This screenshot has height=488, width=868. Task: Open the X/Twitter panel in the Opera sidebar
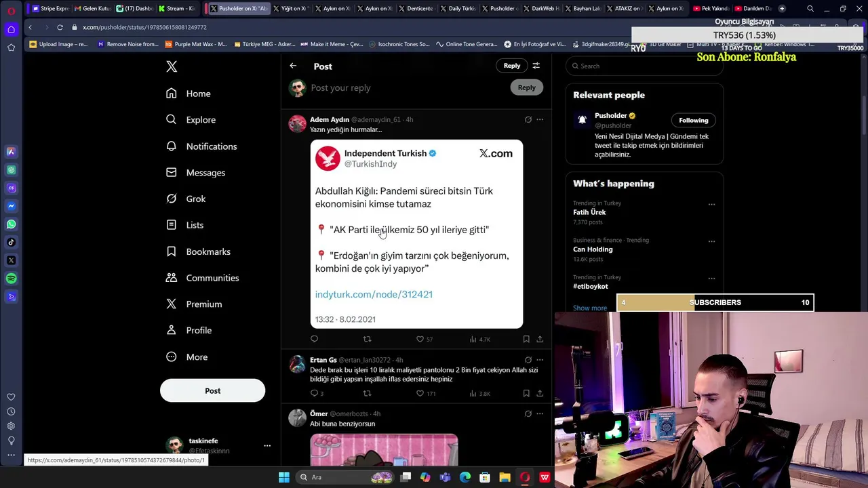[x=11, y=260]
